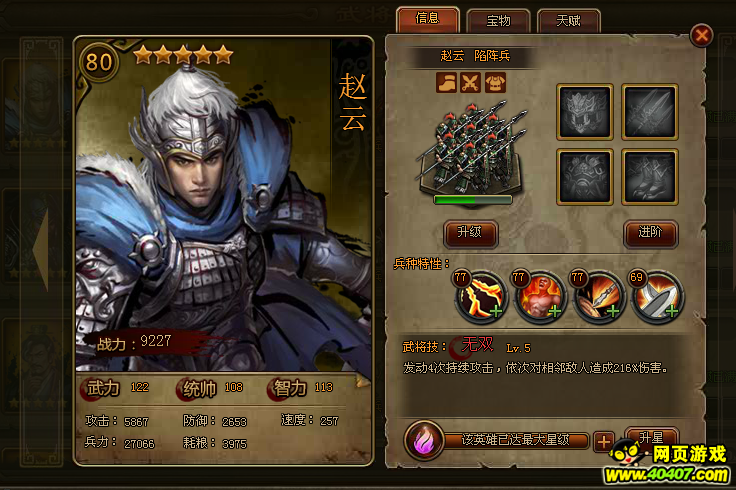Open the 信息 tab
This screenshot has height=490, width=736.
click(x=428, y=19)
